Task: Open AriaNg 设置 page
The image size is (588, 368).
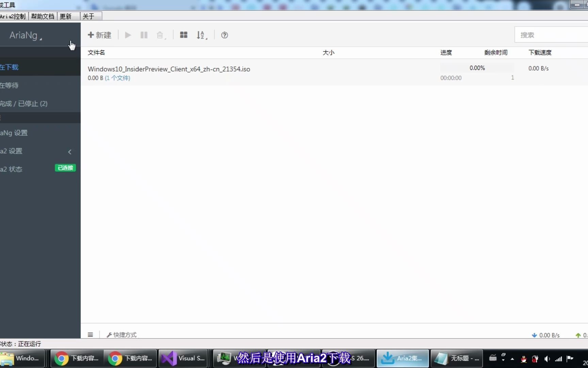Action: click(x=40, y=133)
